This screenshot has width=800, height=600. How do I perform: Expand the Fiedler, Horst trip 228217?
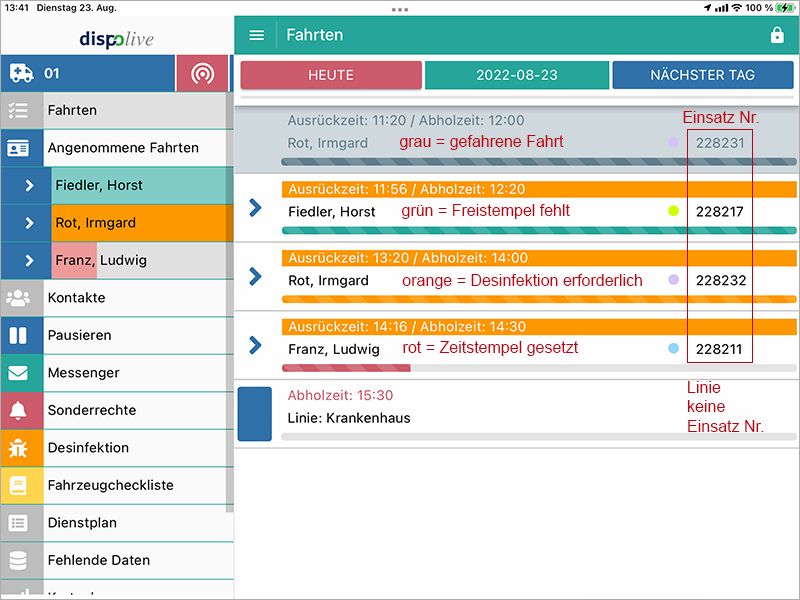tap(255, 208)
